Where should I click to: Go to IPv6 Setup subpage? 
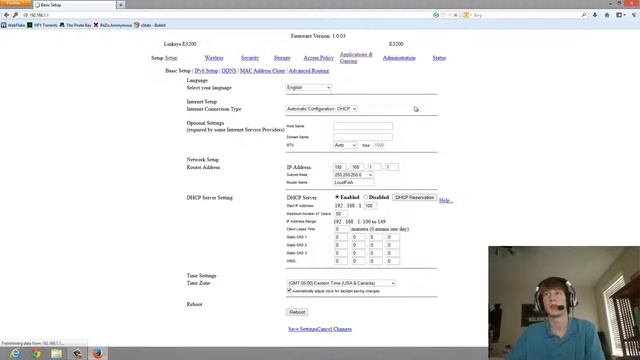[206, 71]
